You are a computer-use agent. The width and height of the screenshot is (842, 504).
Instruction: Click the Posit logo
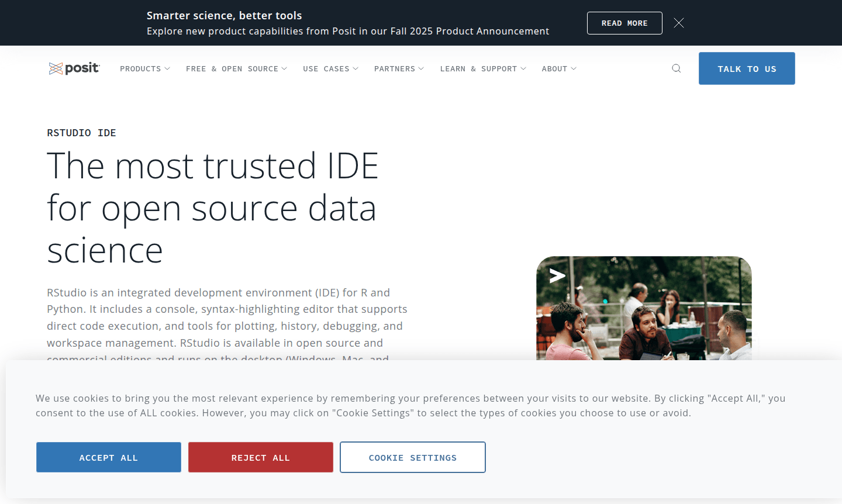click(74, 68)
